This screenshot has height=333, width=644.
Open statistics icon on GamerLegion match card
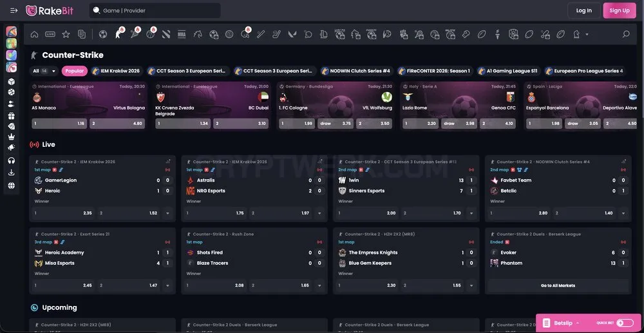click(x=168, y=162)
